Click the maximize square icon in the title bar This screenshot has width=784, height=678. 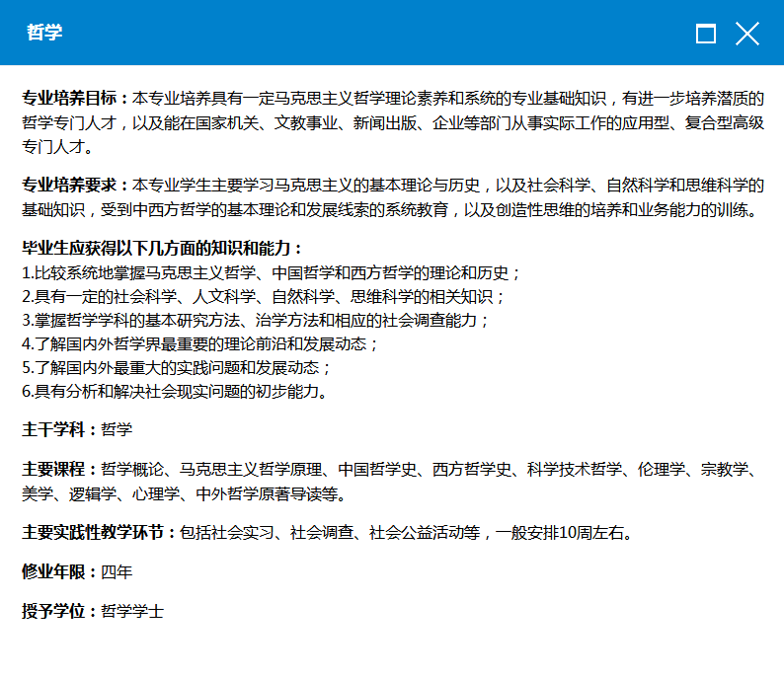705,35
